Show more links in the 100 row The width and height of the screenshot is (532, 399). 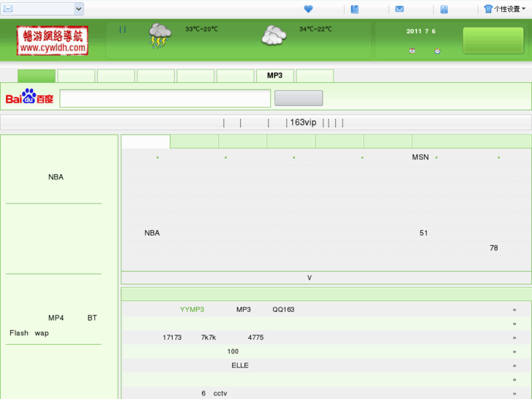click(x=514, y=352)
